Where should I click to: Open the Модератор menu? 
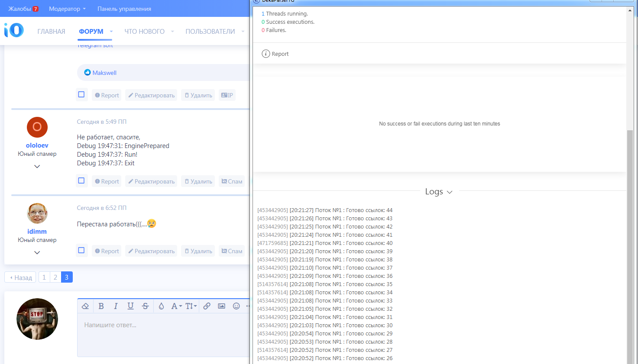[x=67, y=9]
